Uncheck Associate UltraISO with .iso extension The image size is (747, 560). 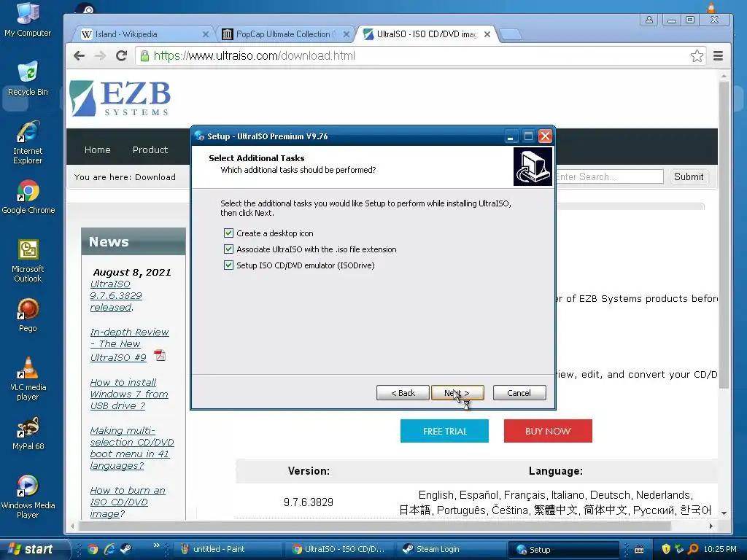pos(228,249)
